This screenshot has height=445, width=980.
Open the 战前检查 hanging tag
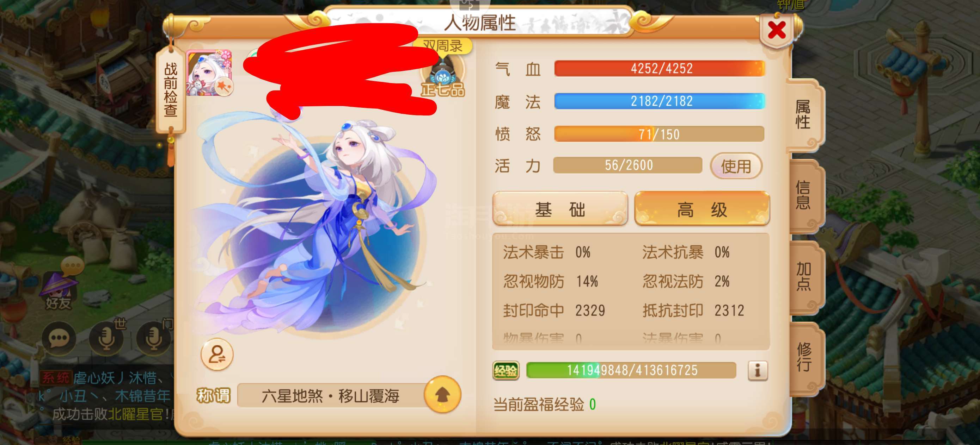coord(171,90)
